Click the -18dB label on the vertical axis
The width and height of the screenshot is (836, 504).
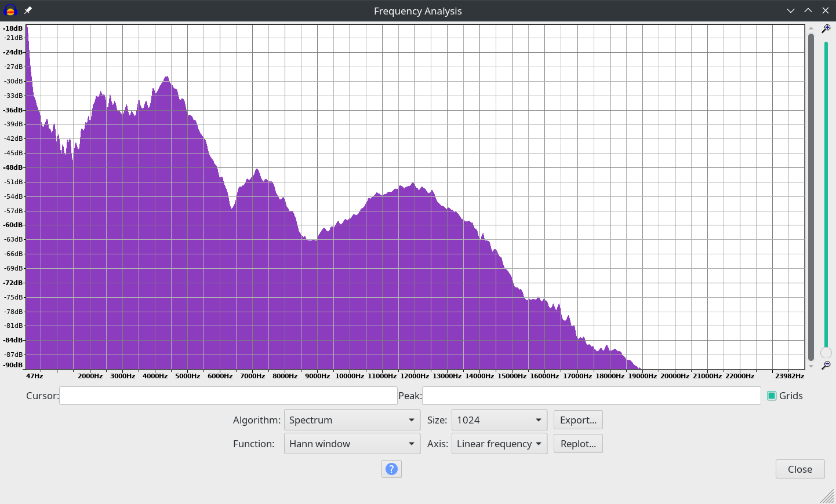tap(13, 28)
